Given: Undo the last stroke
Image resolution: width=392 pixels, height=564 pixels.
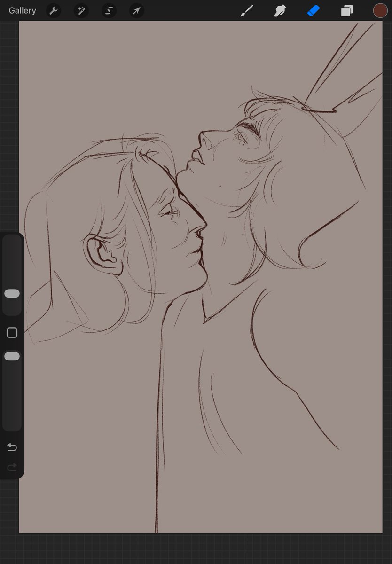Looking at the screenshot, I should click(x=12, y=447).
